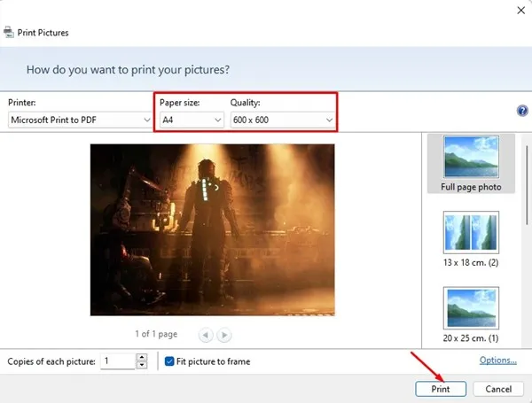The width and height of the screenshot is (532, 403).
Task: Toggle Fit picture to frame checkbox
Action: 169,361
